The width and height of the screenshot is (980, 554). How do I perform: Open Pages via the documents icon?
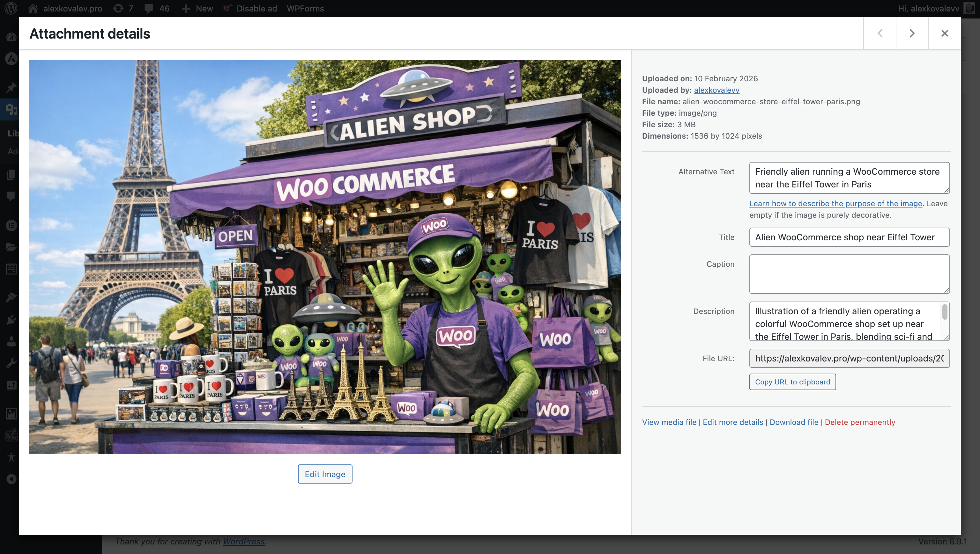click(11, 175)
